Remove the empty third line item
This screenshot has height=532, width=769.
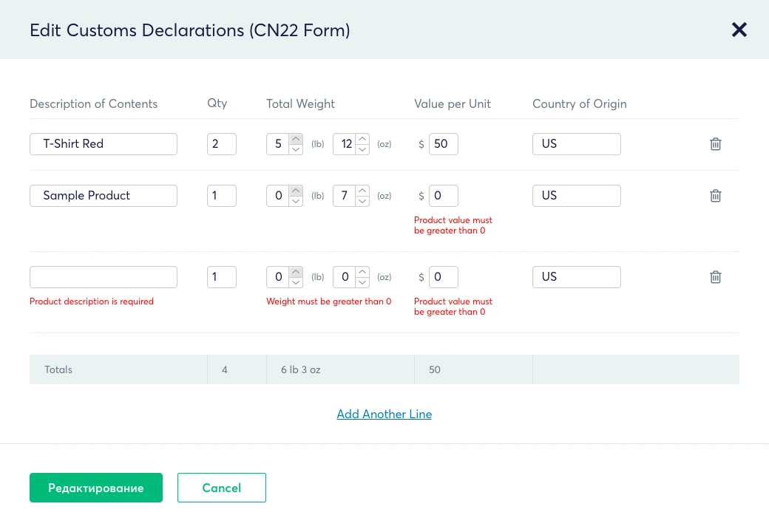click(716, 277)
